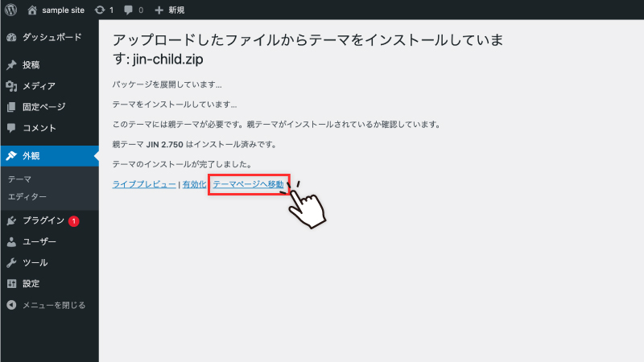The width and height of the screenshot is (644, 362).
Task: Open the comments bubble icon in the admin bar
Action: click(129, 10)
